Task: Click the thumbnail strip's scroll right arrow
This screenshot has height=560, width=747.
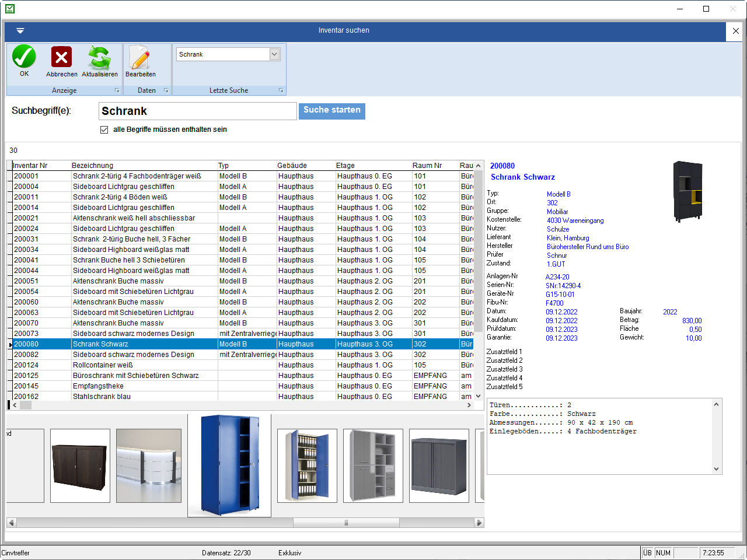Action: (x=480, y=523)
